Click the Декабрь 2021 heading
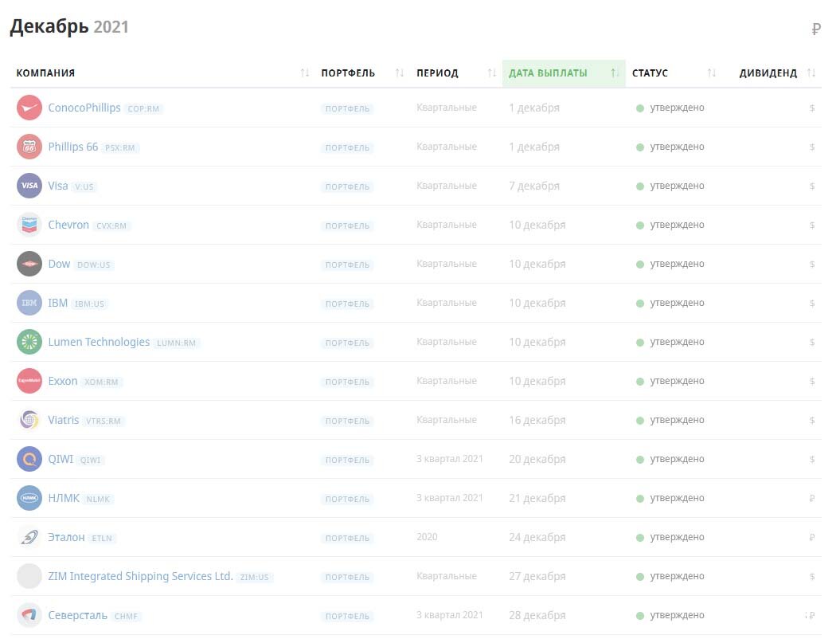Screen dimensions: 840x639 coord(69,27)
